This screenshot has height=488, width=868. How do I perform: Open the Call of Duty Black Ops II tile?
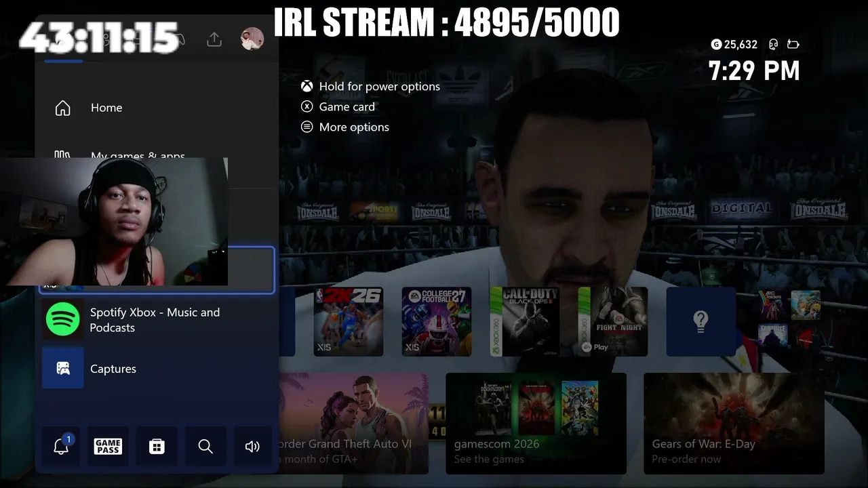pyautogui.click(x=525, y=321)
